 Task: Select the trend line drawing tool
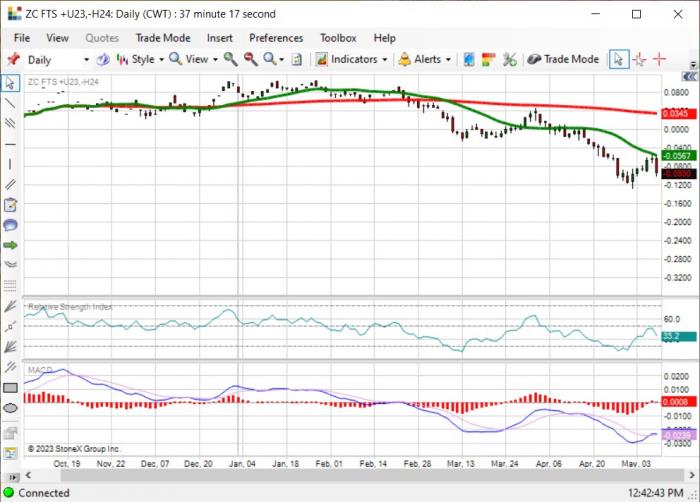tap(10, 103)
